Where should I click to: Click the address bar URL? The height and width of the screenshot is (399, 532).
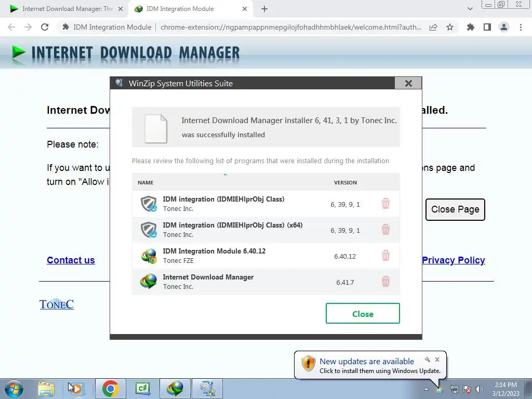click(291, 27)
